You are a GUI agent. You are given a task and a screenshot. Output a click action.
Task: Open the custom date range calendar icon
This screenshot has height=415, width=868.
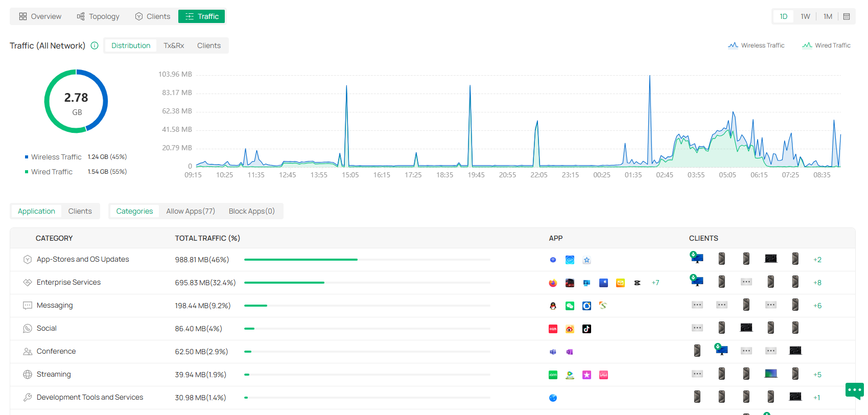pyautogui.click(x=847, y=16)
